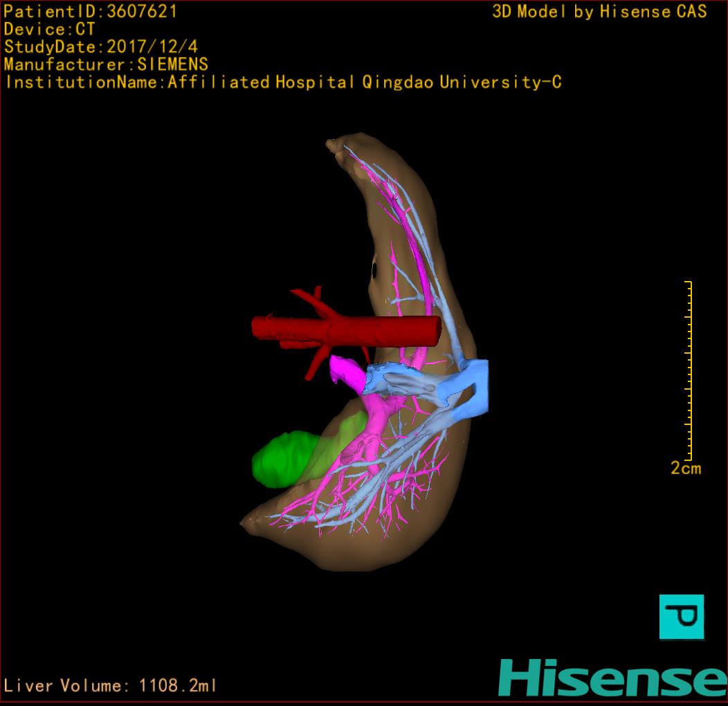The height and width of the screenshot is (706, 728).
Task: Click the Hisense logo
Action: 613,678
